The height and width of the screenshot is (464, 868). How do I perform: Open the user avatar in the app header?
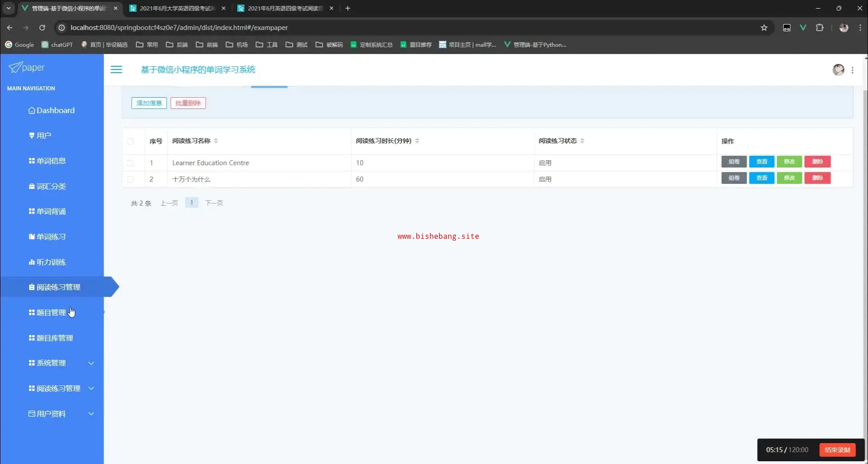click(838, 69)
